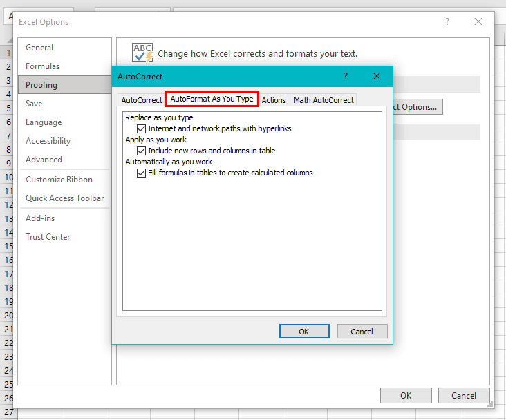Image resolution: width=506 pixels, height=420 pixels.
Task: Select the AutoFormat As You Type tab
Action: point(212,99)
